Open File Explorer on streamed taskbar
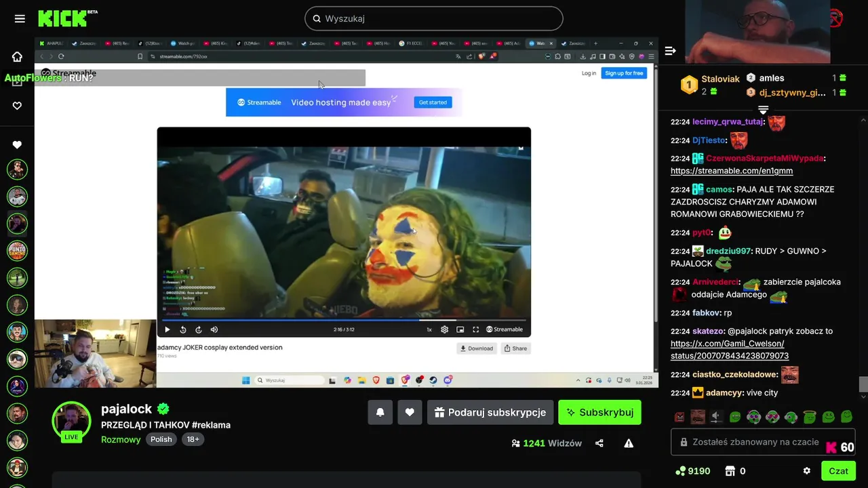 pos(361,380)
